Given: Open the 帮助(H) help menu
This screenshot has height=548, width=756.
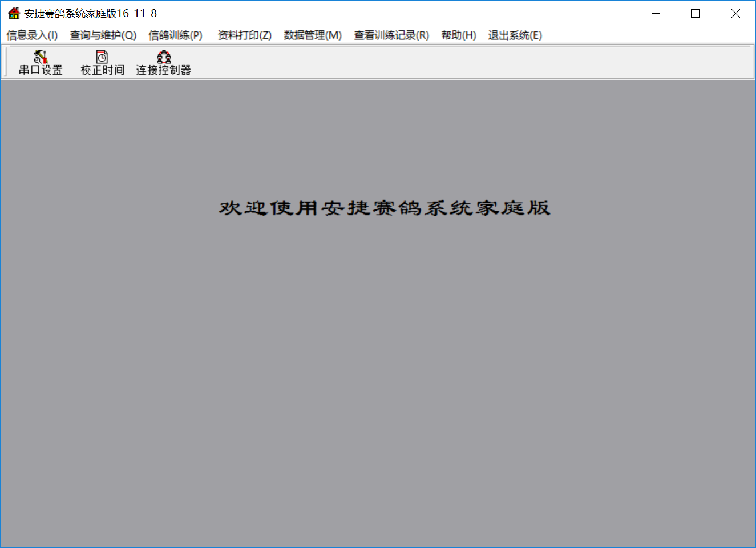Looking at the screenshot, I should point(459,35).
